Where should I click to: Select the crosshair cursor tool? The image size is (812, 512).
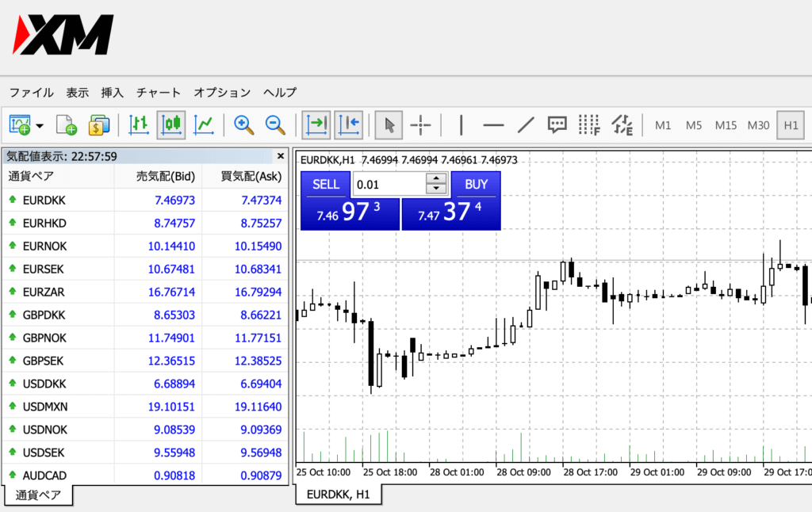(420, 124)
